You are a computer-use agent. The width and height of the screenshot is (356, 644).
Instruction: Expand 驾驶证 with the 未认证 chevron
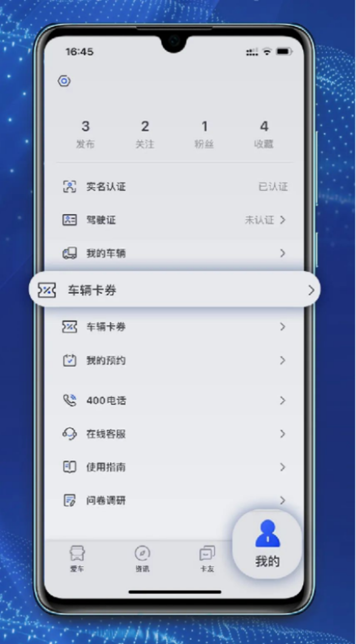tap(283, 220)
